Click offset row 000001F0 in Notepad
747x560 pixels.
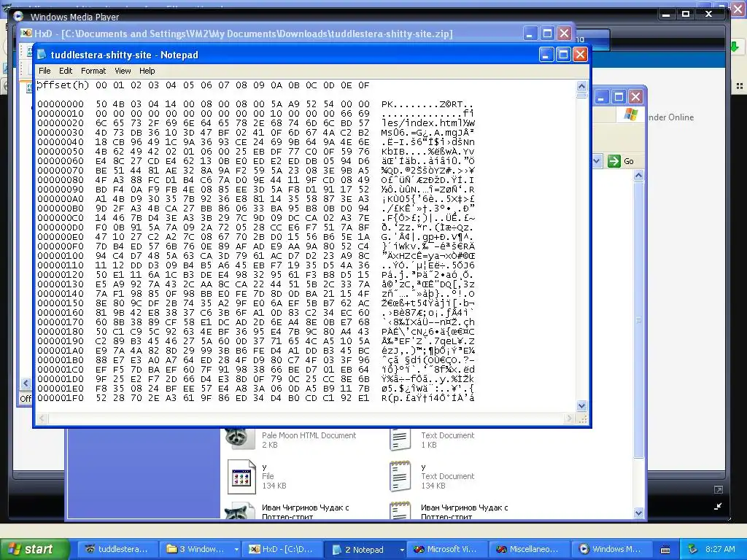coord(61,398)
